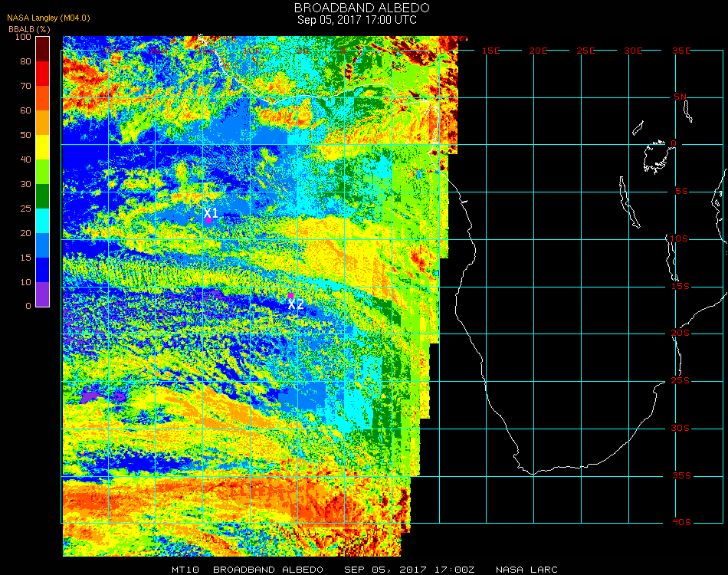Click the 'BBALB (%)' legend heading
Image resolution: width=728 pixels, height=575 pixels.
[x=29, y=29]
